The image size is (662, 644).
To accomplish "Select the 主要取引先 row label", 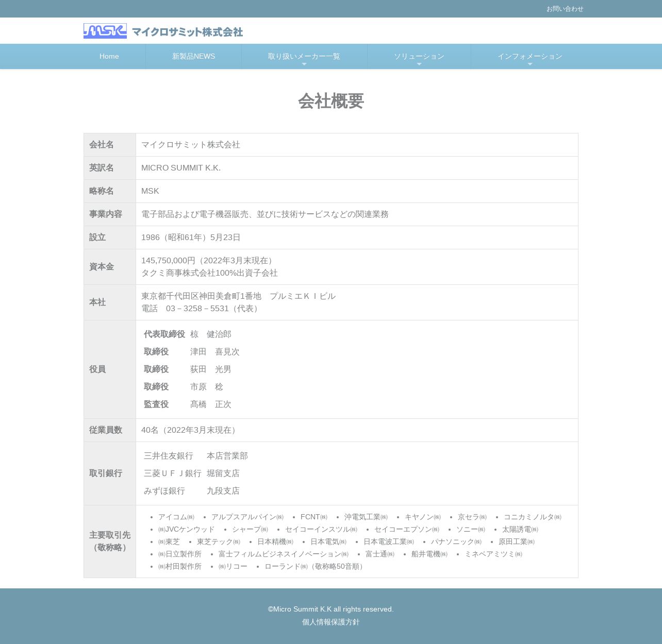I will [110, 541].
